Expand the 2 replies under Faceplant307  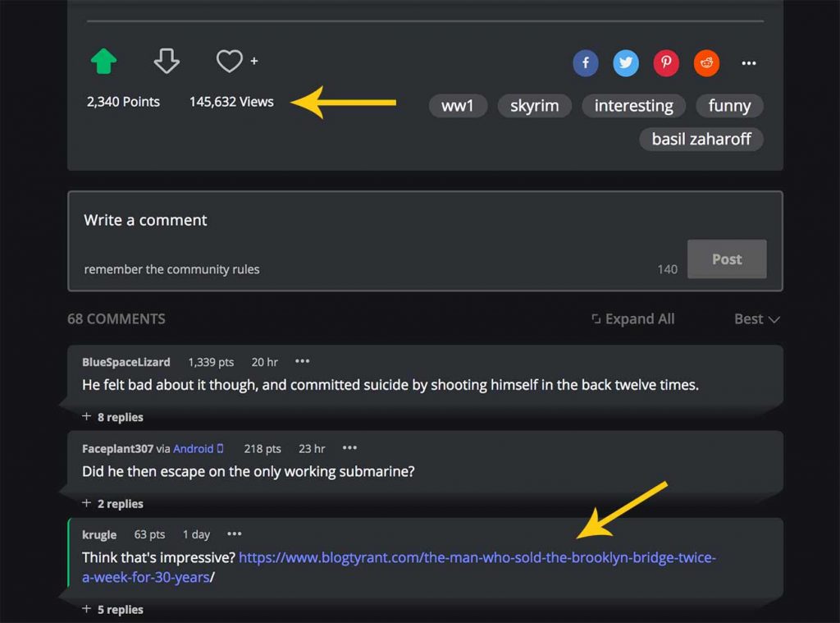coord(113,504)
